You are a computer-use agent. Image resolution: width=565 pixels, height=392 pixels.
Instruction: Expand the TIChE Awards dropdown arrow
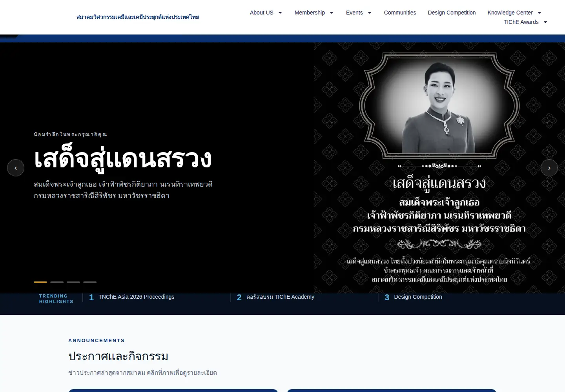click(545, 22)
